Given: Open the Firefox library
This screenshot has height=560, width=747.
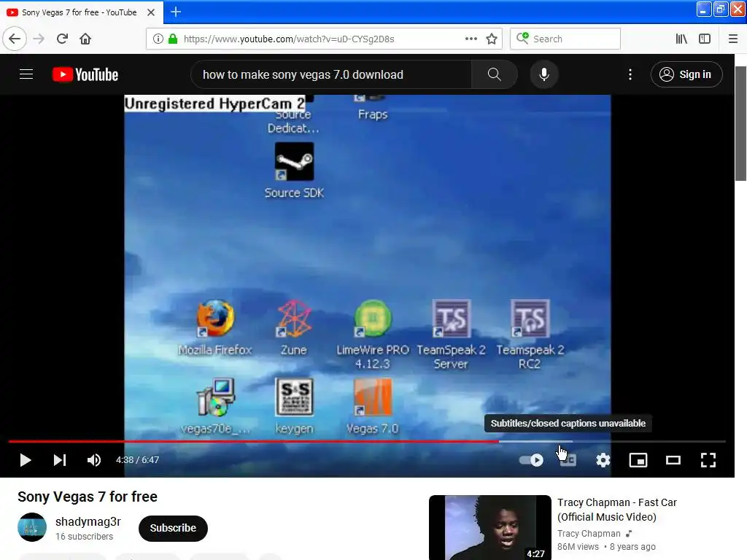Looking at the screenshot, I should 681,39.
